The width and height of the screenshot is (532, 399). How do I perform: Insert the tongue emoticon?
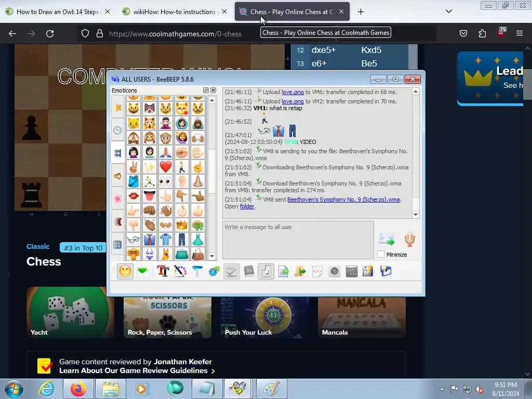tap(149, 196)
